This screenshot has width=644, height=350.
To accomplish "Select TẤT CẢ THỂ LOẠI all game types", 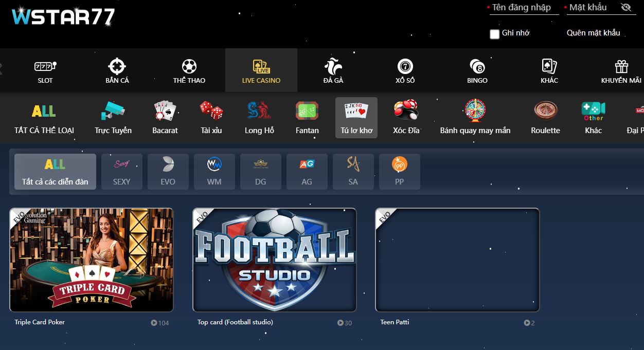I will click(x=44, y=118).
